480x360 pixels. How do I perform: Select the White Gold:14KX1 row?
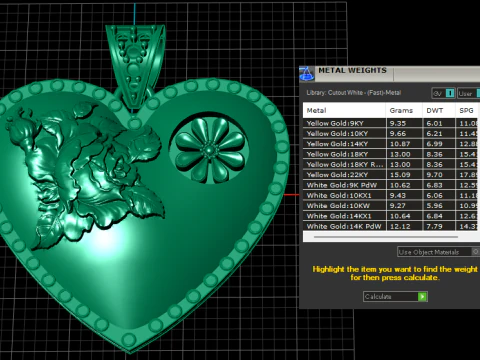[391, 216]
